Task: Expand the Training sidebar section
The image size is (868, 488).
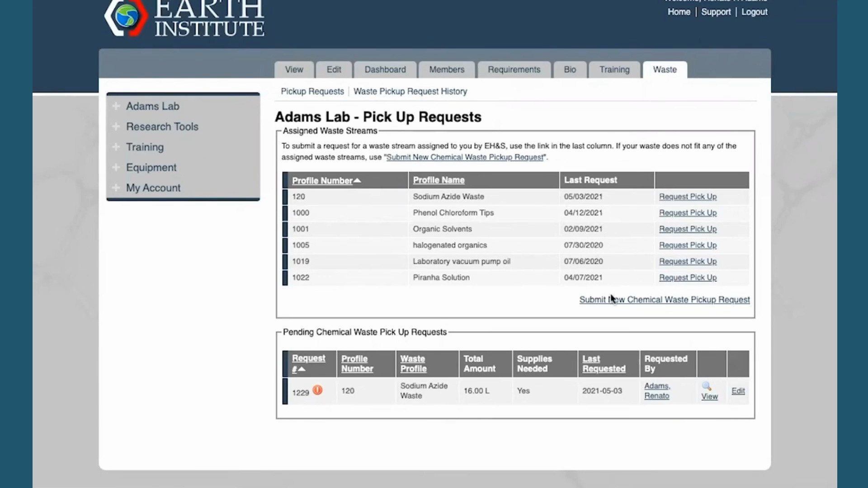Action: point(116,147)
